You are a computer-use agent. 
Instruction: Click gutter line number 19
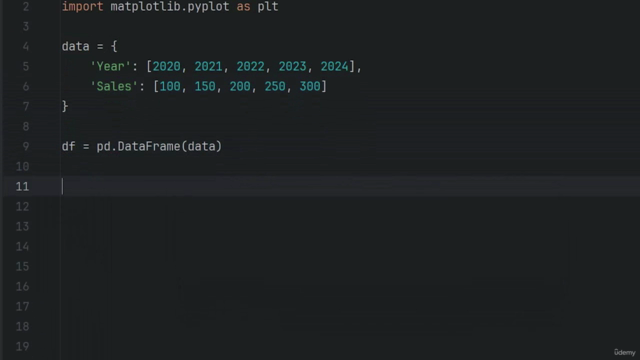tap(22, 347)
